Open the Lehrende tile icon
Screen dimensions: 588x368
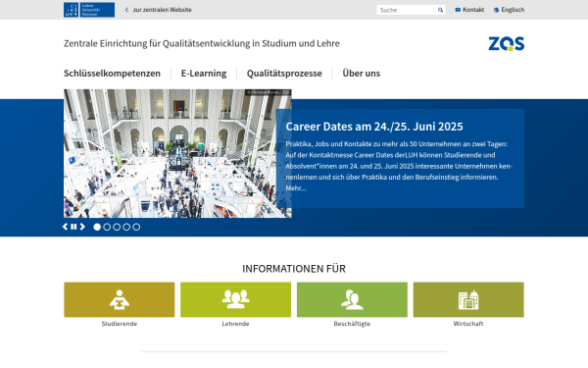click(x=235, y=299)
